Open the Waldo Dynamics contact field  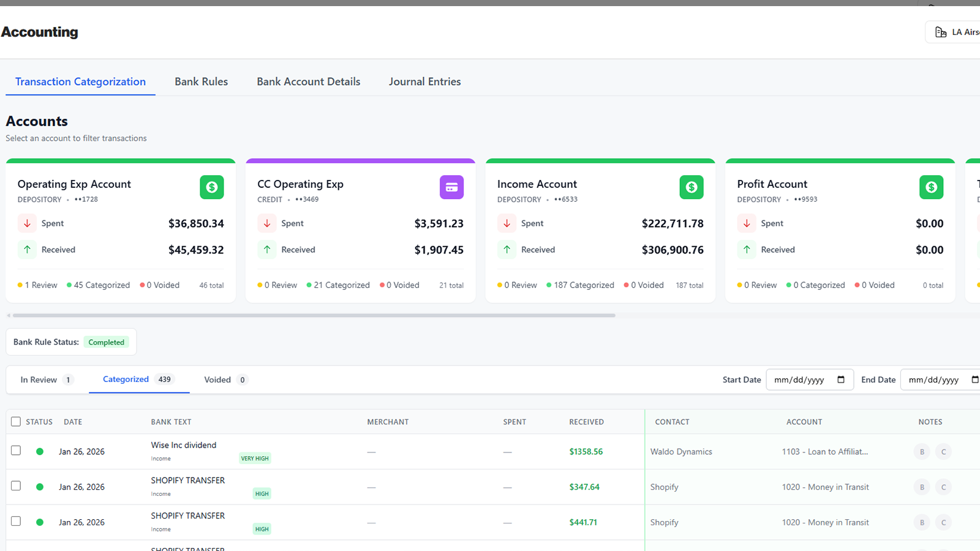click(x=681, y=452)
